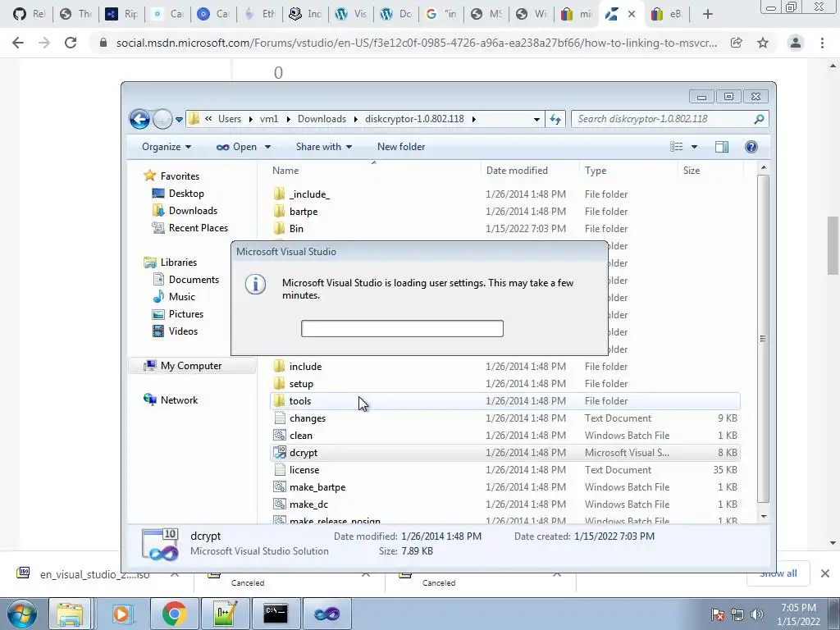Open Explorer help icon

751,147
